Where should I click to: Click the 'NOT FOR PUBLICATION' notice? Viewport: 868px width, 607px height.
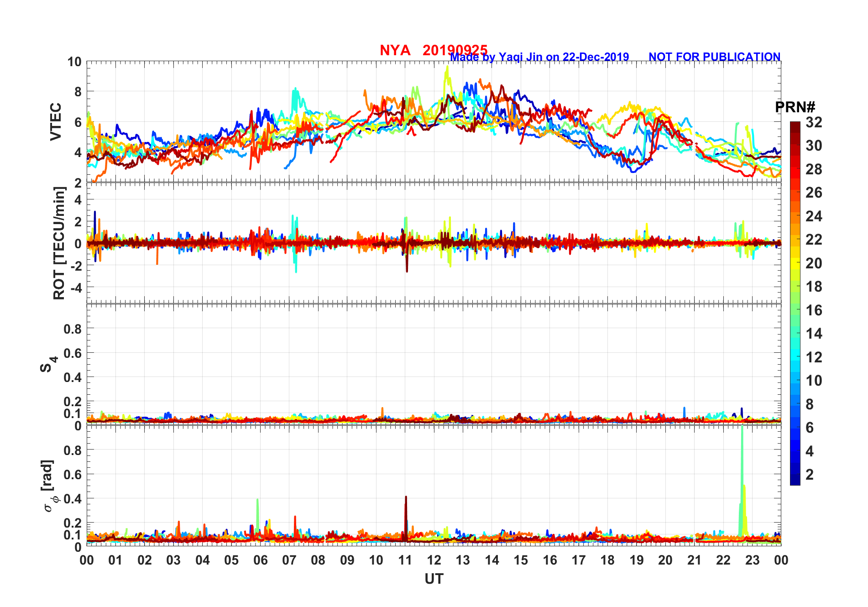pyautogui.click(x=715, y=57)
